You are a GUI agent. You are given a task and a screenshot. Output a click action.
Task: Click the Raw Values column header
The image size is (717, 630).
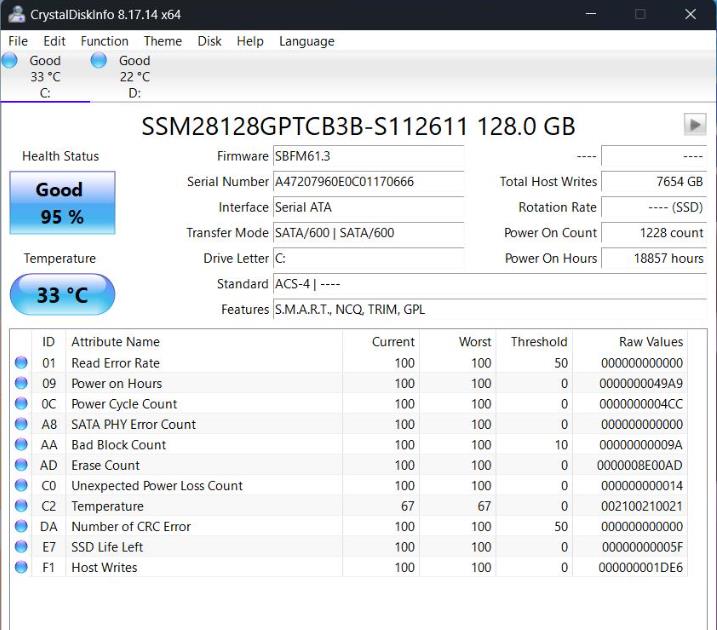(630, 342)
